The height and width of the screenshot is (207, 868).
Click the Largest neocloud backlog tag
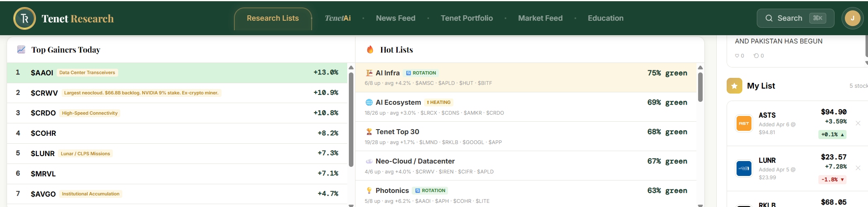[141, 93]
